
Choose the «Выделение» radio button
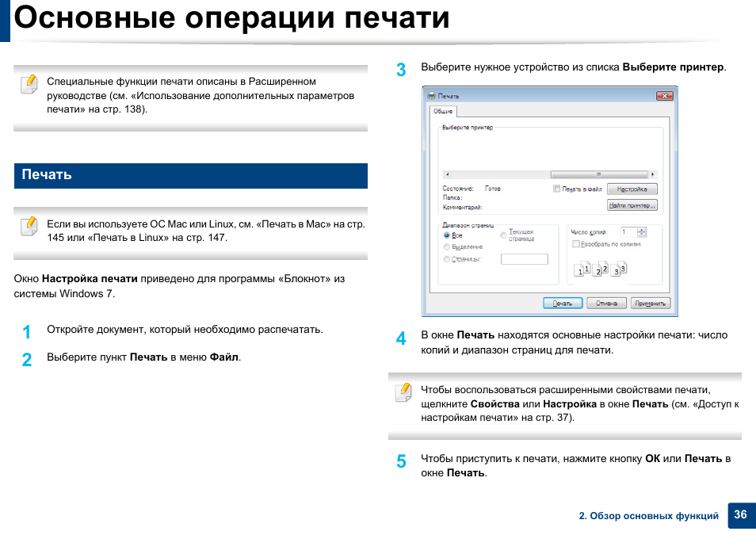coord(447,247)
